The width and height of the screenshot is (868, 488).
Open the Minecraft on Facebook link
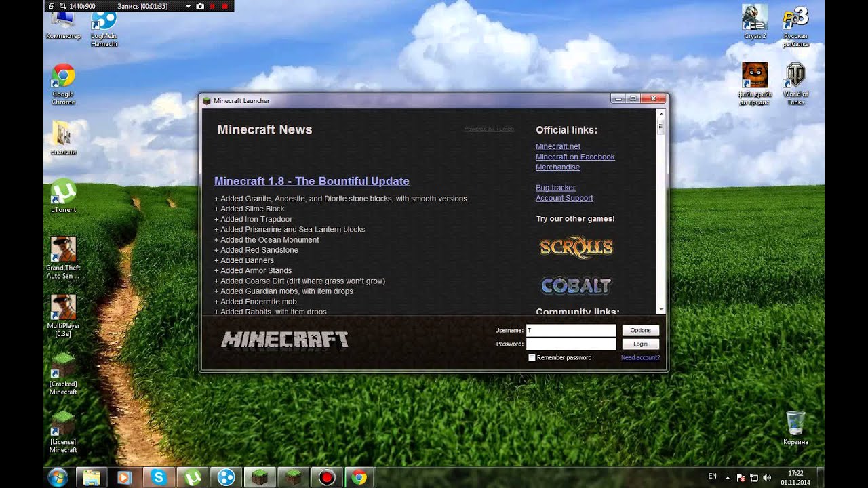click(575, 157)
